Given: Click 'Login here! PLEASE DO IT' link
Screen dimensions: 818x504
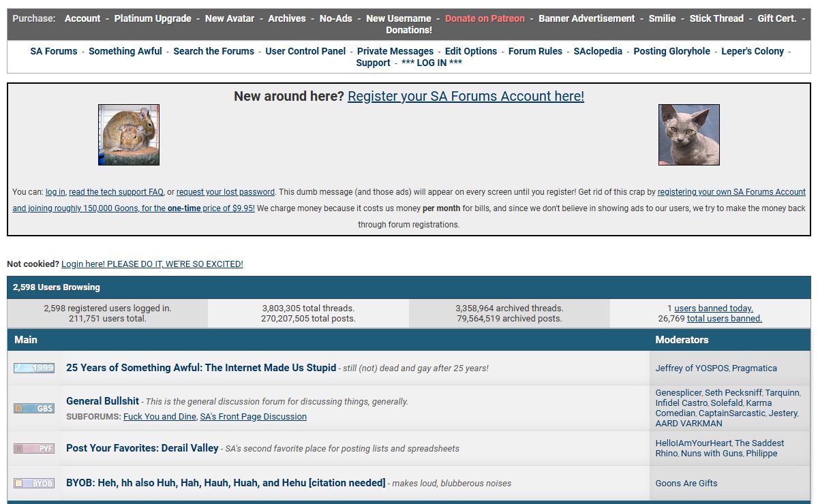Looking at the screenshot, I should point(152,264).
